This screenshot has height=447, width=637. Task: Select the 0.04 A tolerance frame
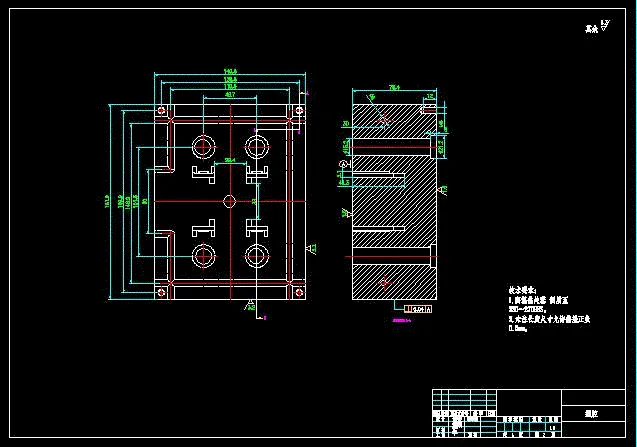[418, 309]
